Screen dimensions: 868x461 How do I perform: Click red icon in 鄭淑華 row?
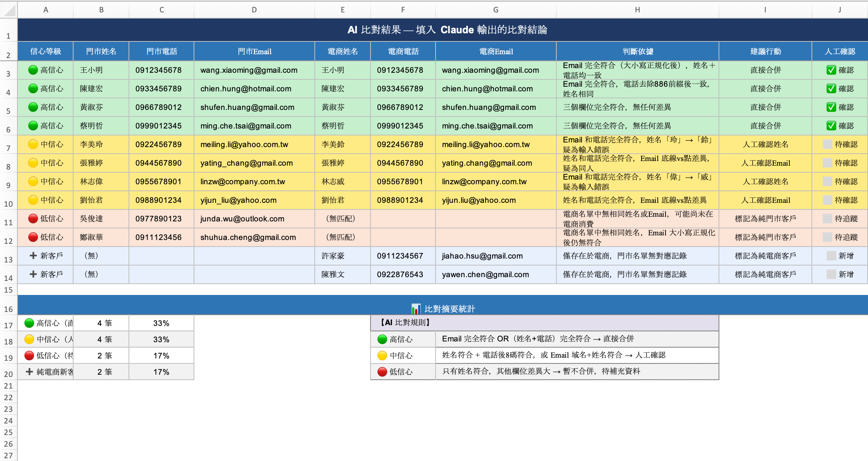[x=33, y=237]
